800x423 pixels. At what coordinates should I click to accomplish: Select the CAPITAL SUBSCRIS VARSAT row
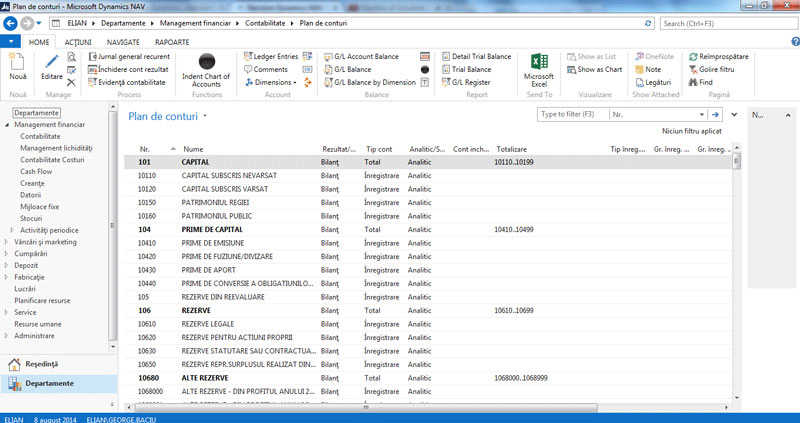point(429,189)
